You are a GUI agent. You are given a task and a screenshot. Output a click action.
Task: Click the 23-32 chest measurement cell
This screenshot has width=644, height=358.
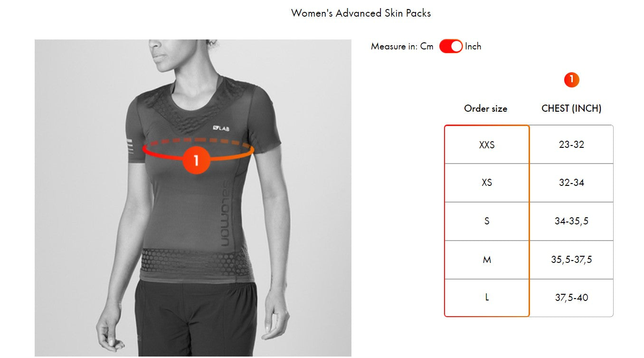(x=571, y=145)
